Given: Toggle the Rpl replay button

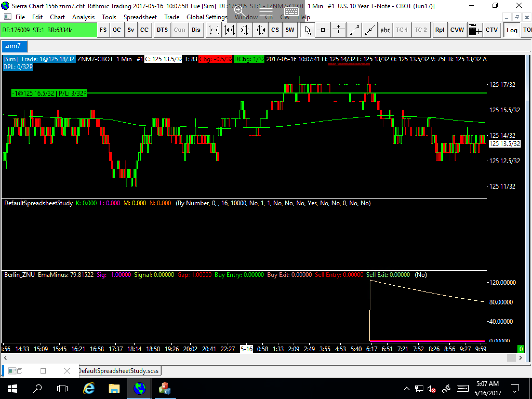Looking at the screenshot, I should 440,30.
